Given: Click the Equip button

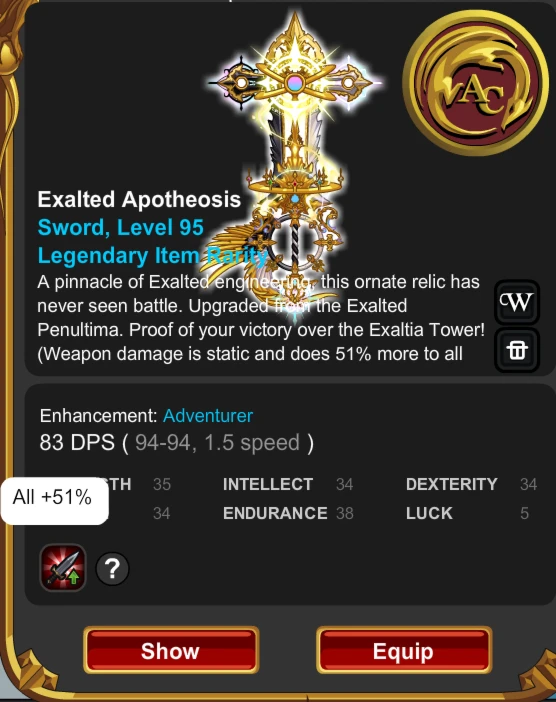Looking at the screenshot, I should 404,650.
